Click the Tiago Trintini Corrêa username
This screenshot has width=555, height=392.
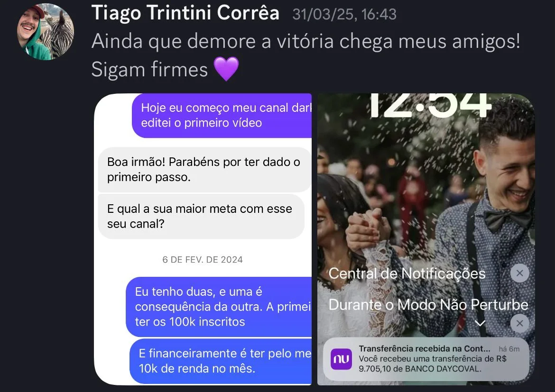[185, 13]
